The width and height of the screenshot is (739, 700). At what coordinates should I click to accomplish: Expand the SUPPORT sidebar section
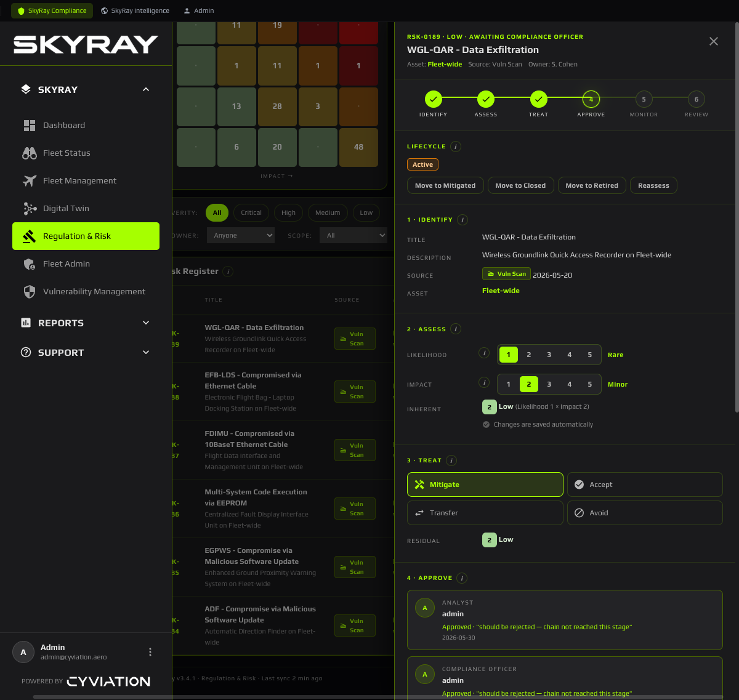tap(146, 352)
